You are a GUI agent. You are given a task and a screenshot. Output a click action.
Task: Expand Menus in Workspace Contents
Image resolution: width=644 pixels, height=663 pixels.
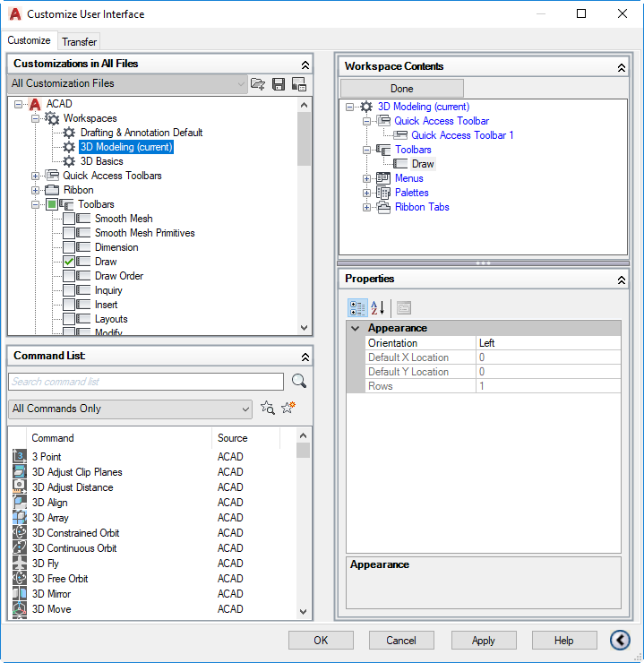point(367,178)
